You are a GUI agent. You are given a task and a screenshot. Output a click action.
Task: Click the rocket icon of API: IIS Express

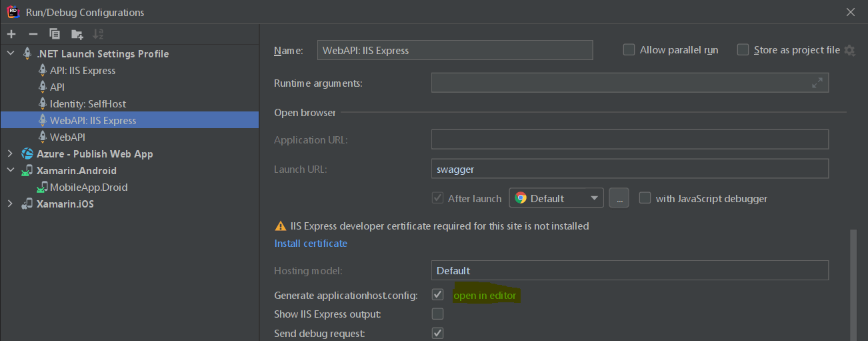(43, 70)
